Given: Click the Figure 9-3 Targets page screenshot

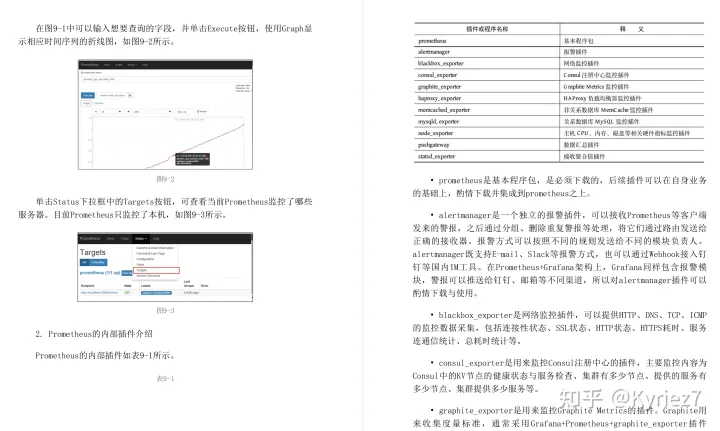Looking at the screenshot, I should pyautogui.click(x=165, y=267).
